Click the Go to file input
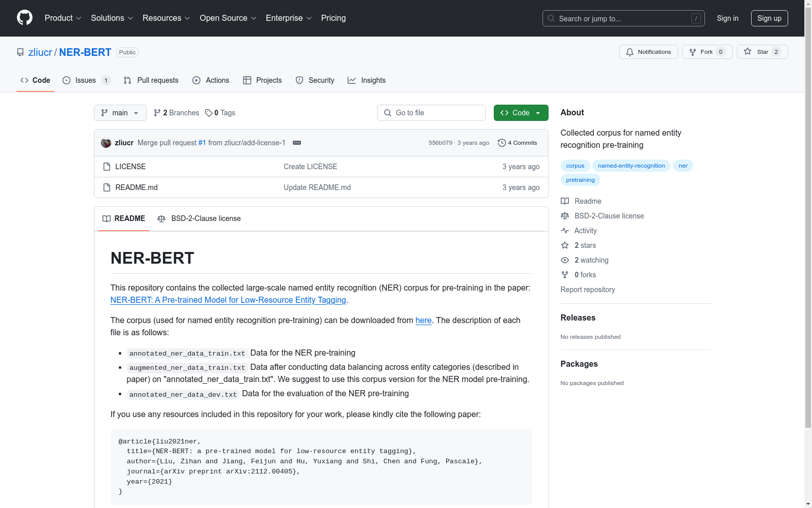Screen dimensions: 812x508 point(431,113)
